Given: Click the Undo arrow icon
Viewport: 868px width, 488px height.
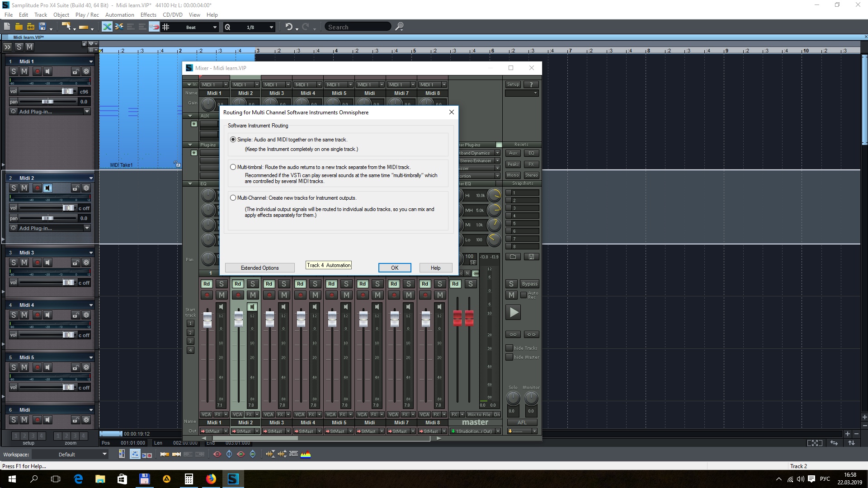Looking at the screenshot, I should tap(289, 27).
